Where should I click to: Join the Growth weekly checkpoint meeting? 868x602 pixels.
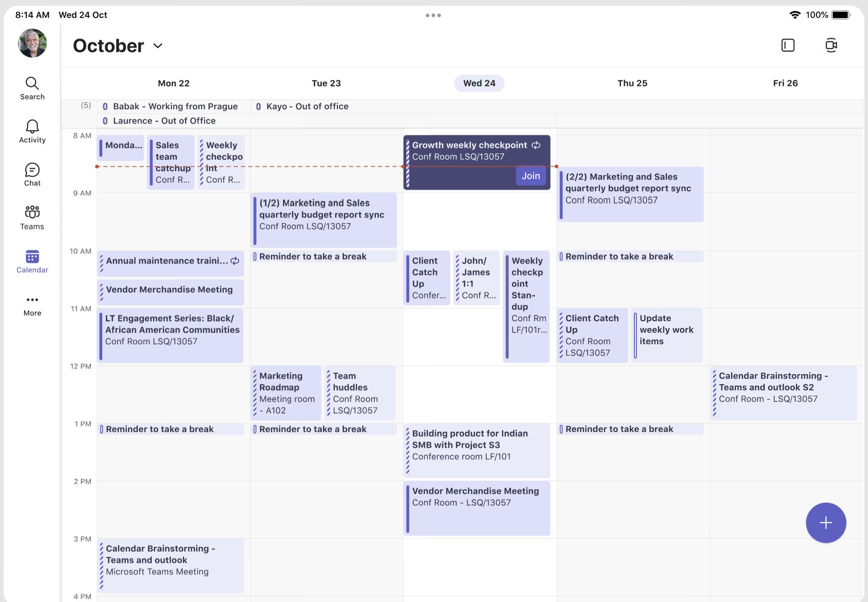click(531, 176)
